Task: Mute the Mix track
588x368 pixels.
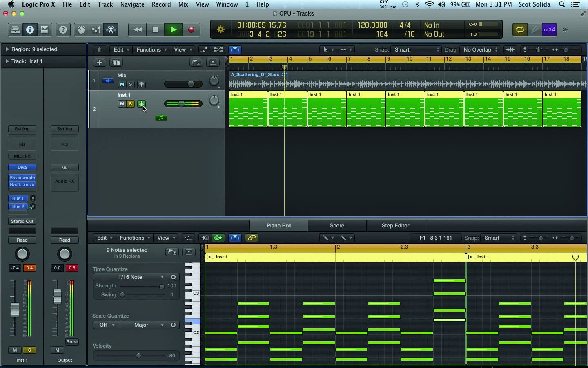Action: click(x=122, y=84)
